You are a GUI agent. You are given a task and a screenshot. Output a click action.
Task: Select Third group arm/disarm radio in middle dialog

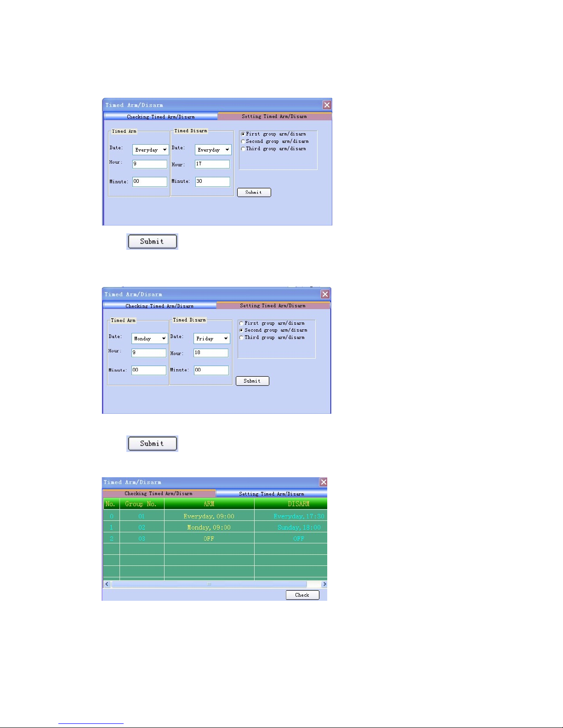pos(241,338)
